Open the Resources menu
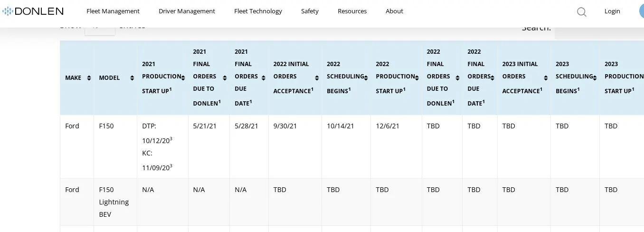 352,11
